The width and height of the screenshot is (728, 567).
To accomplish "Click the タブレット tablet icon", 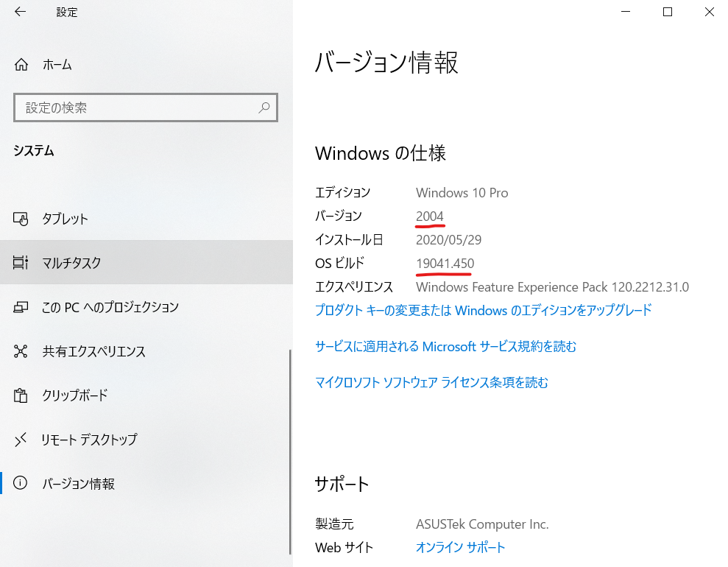I will tap(21, 218).
